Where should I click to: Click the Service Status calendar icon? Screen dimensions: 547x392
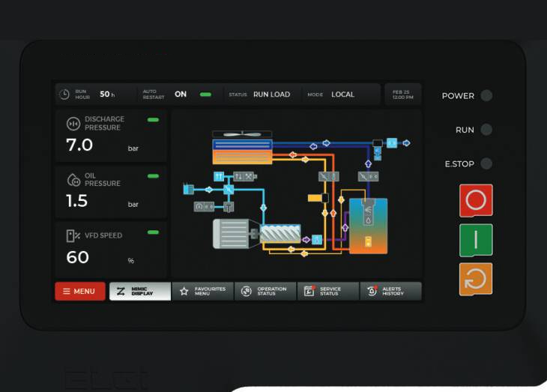(x=309, y=291)
